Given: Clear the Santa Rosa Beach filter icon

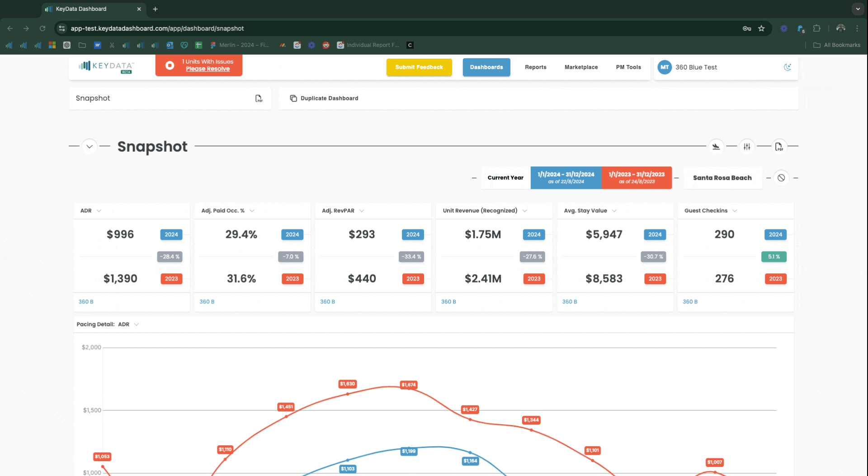Looking at the screenshot, I should (x=781, y=178).
